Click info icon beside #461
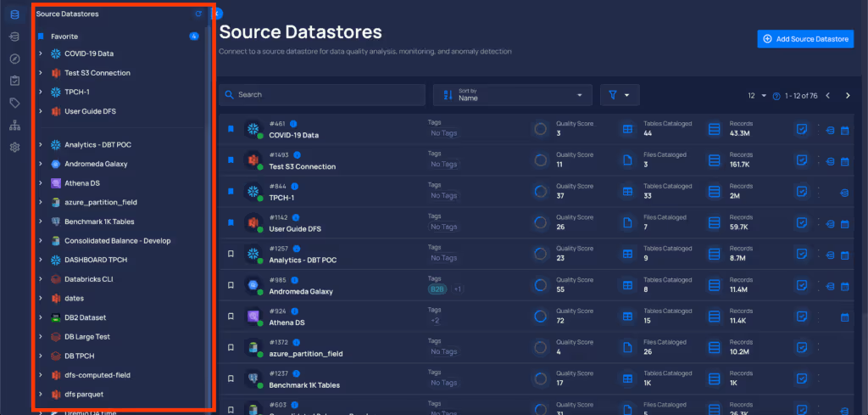 [x=293, y=124]
